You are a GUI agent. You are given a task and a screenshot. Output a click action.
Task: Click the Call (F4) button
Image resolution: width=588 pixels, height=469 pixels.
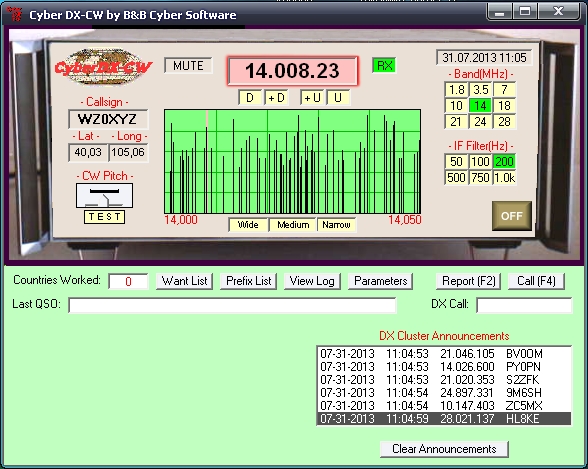pos(536,281)
